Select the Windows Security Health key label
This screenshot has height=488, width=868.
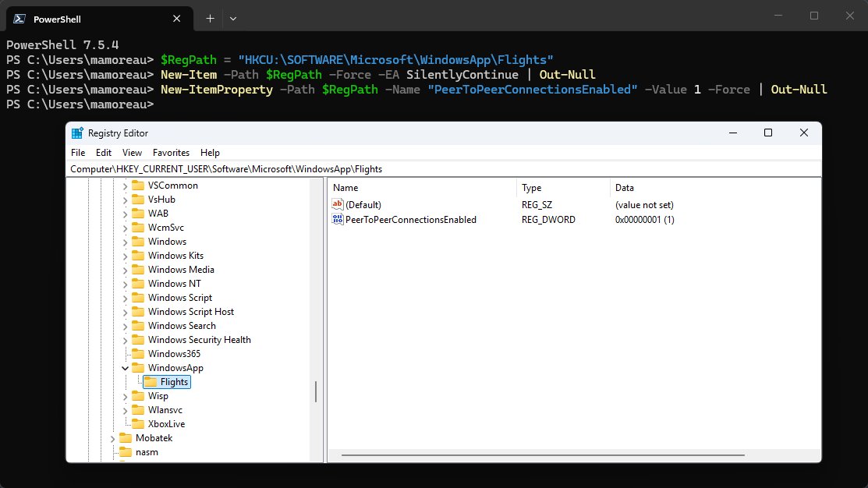pos(200,340)
